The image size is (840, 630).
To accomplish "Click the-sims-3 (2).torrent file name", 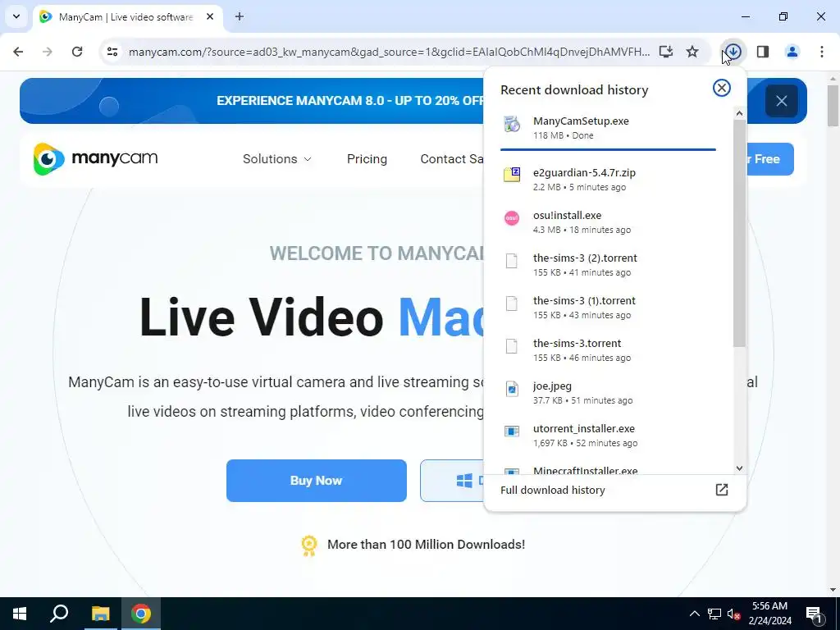I will pos(585,258).
